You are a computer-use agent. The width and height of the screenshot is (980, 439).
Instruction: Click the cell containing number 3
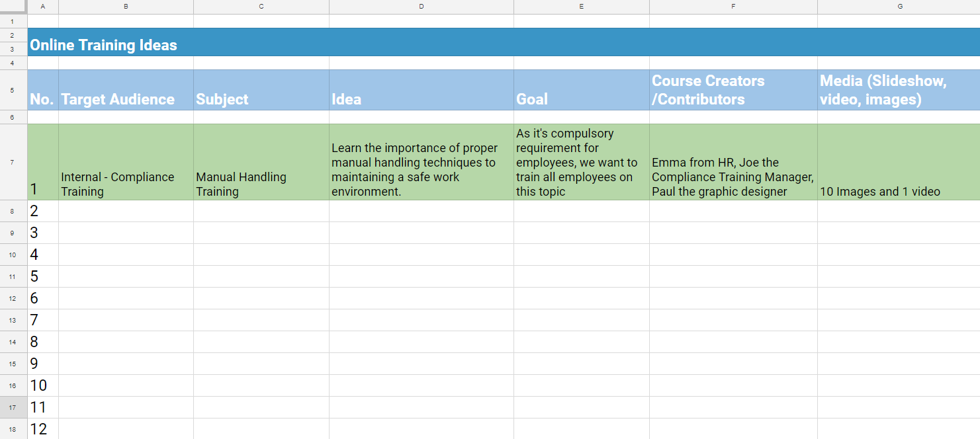[43, 233]
